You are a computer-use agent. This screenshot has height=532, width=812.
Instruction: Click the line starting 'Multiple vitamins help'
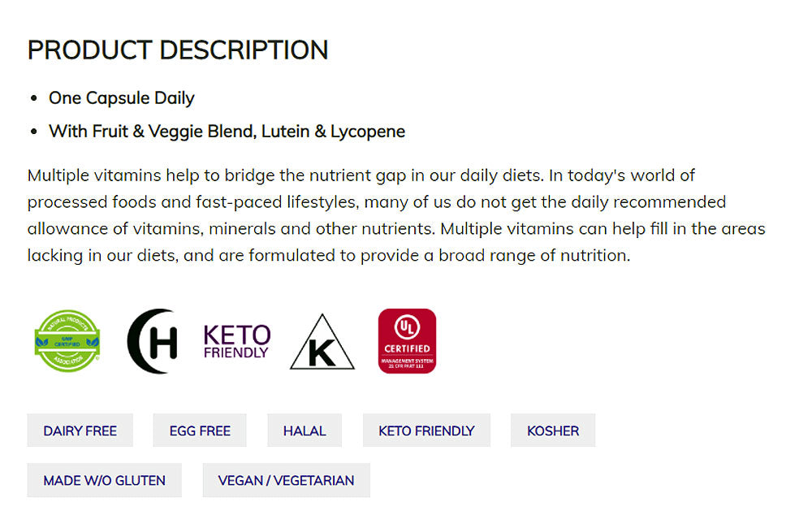361,175
